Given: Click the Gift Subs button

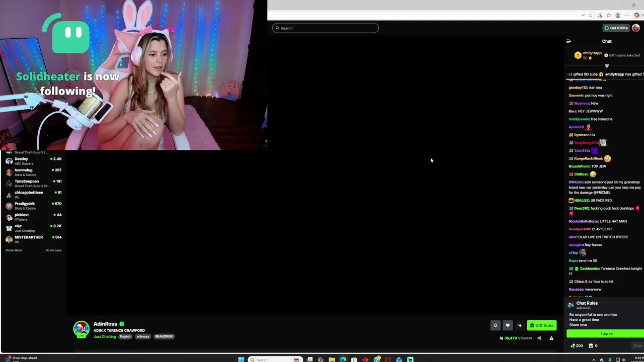Looking at the screenshot, I should [542, 325].
